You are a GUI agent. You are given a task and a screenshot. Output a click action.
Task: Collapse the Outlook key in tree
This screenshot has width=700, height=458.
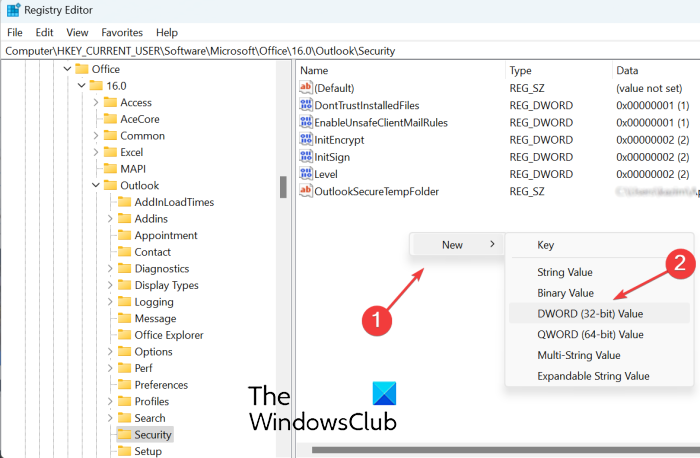96,185
